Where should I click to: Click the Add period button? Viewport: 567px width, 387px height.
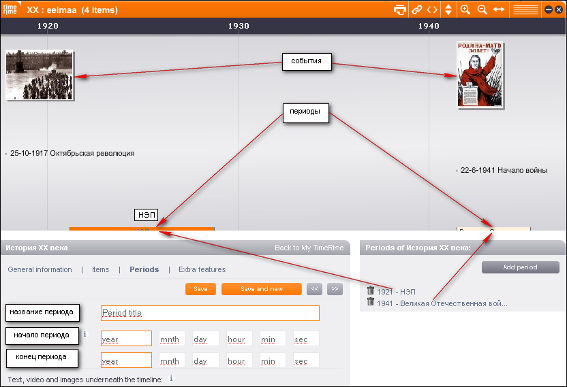pos(520,267)
